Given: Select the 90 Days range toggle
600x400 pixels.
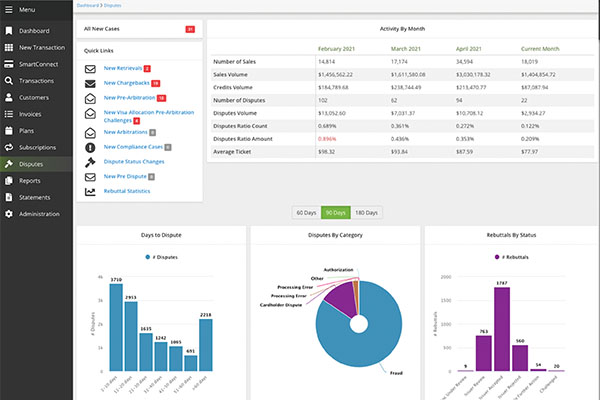Looking at the screenshot, I should (336, 212).
